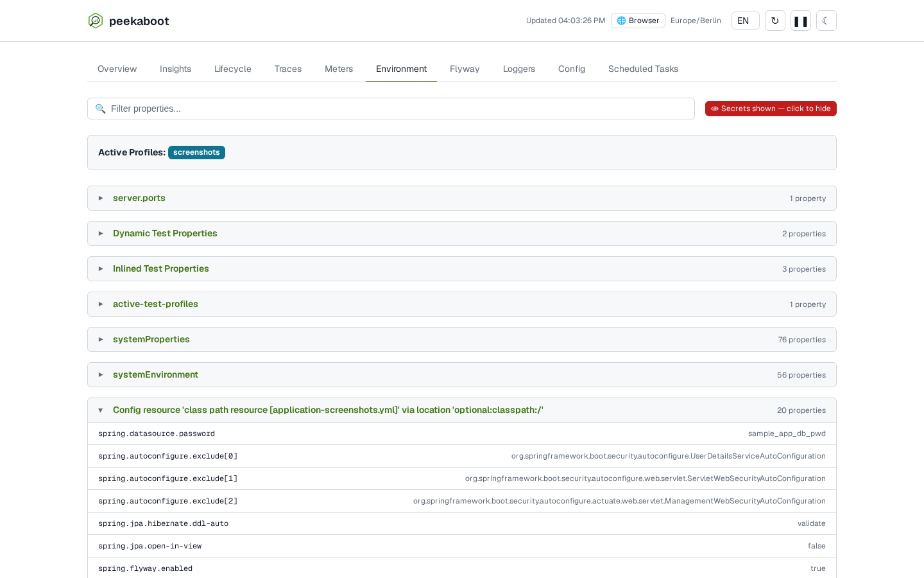Open the Traces tab
This screenshot has width=924, height=578.
(288, 69)
